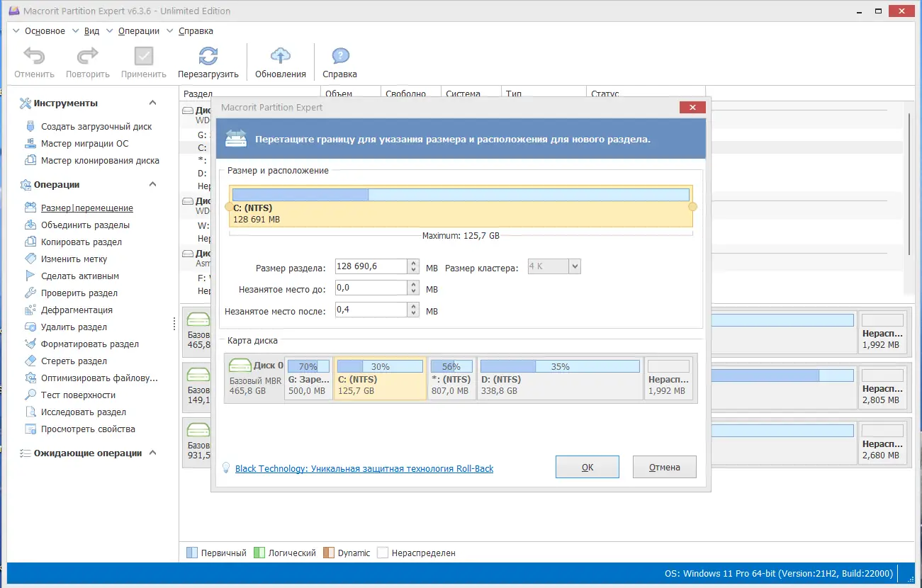The image size is (922, 588).
Task: Click the Незанятое место до field
Action: (x=371, y=288)
